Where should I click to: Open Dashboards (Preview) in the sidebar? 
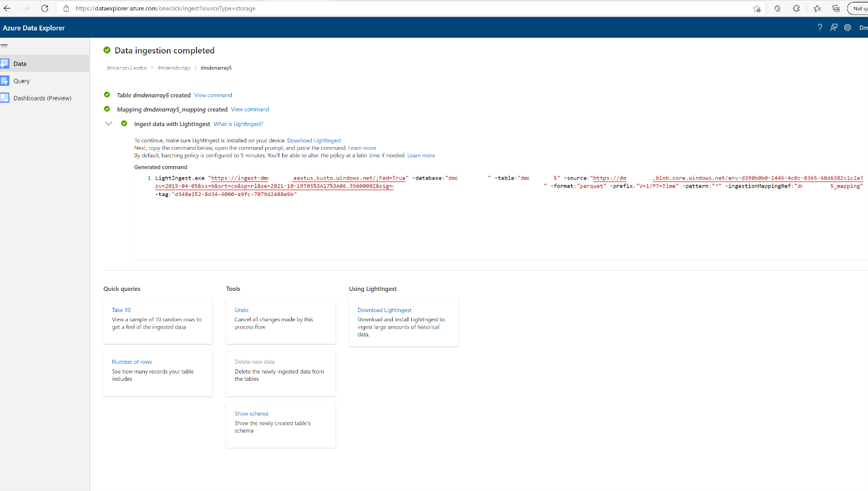click(x=44, y=98)
